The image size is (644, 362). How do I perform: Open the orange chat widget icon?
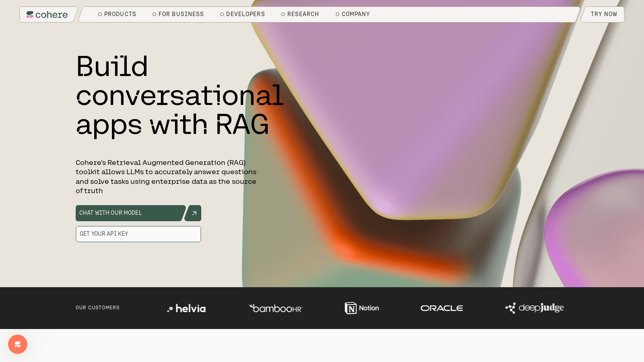point(18,344)
